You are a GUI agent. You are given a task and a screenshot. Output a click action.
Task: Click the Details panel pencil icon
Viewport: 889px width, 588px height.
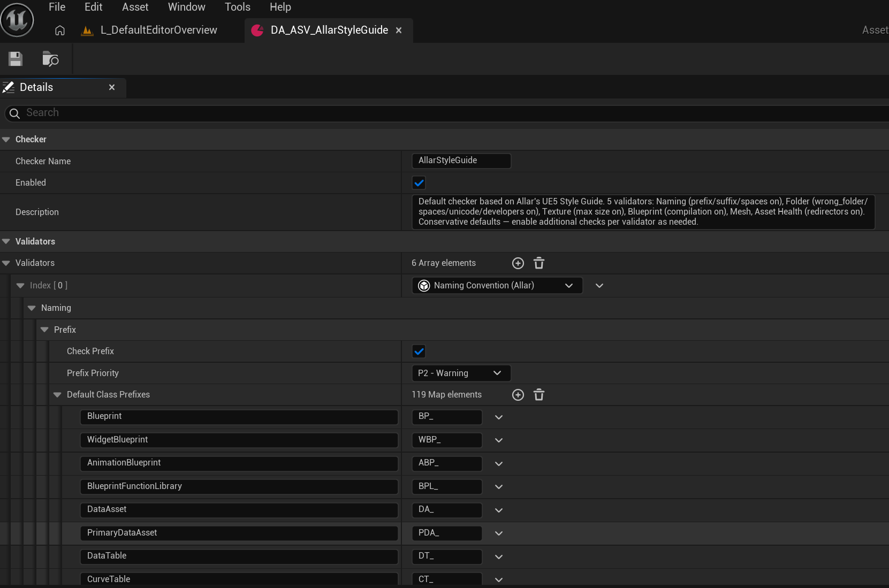pyautogui.click(x=9, y=87)
